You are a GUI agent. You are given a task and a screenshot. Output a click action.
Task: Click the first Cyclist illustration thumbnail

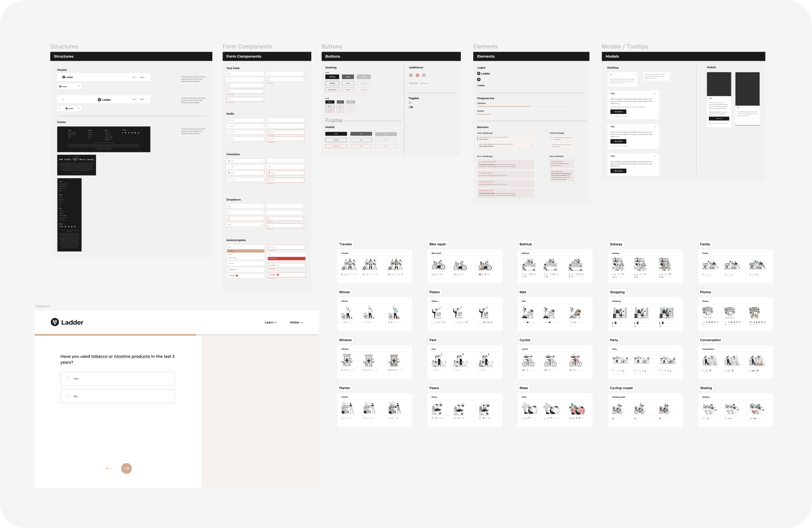[x=529, y=360]
